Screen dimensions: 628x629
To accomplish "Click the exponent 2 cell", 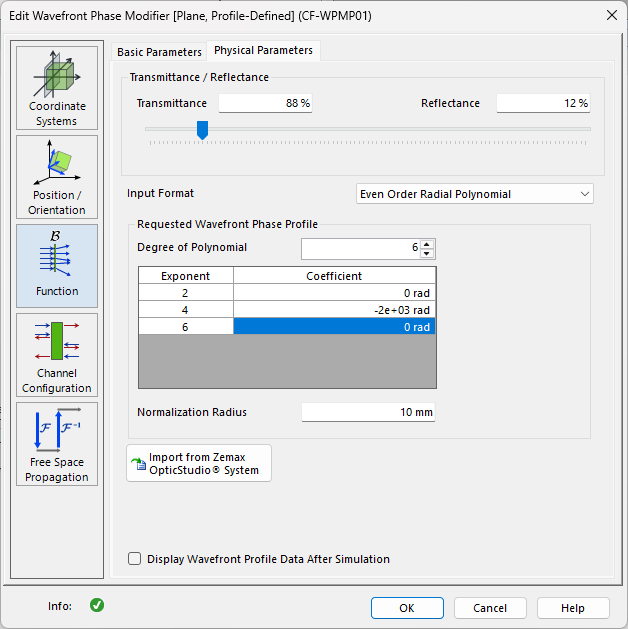I will point(186,293).
